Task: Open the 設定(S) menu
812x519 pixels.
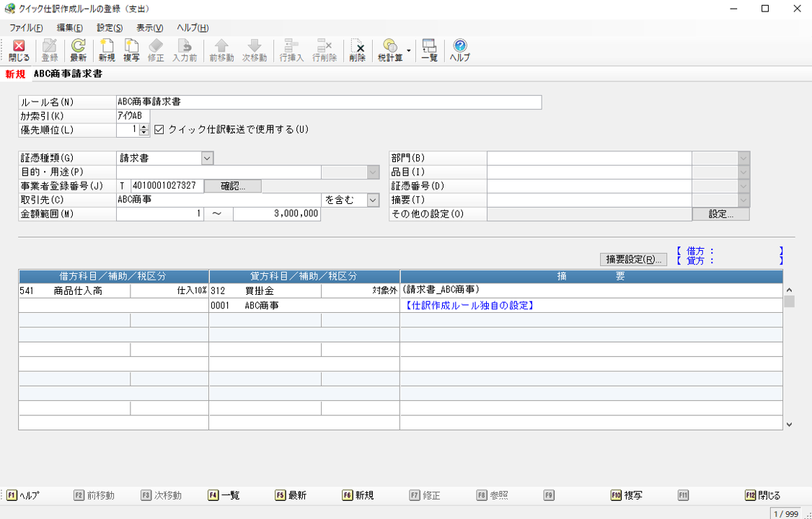Action: tap(110, 28)
